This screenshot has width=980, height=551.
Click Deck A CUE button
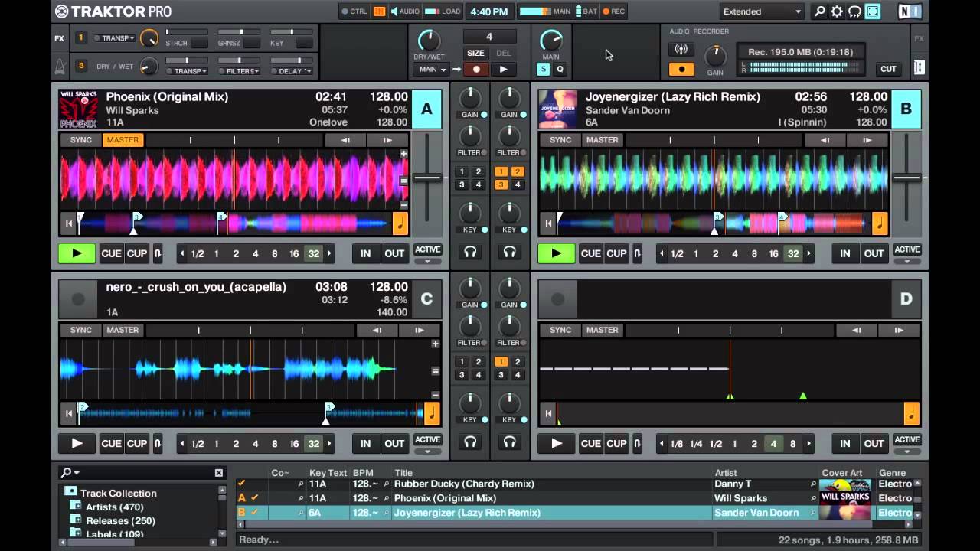(x=111, y=253)
